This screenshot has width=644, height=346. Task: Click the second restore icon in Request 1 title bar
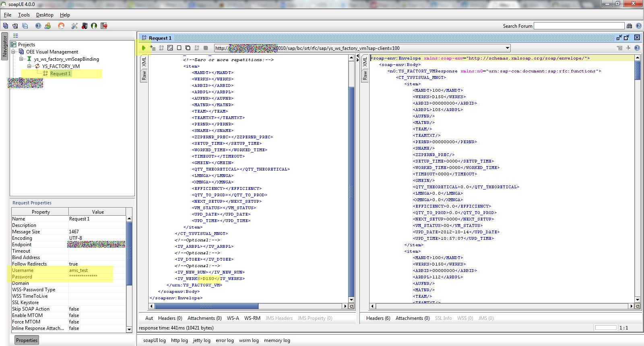[627, 37]
